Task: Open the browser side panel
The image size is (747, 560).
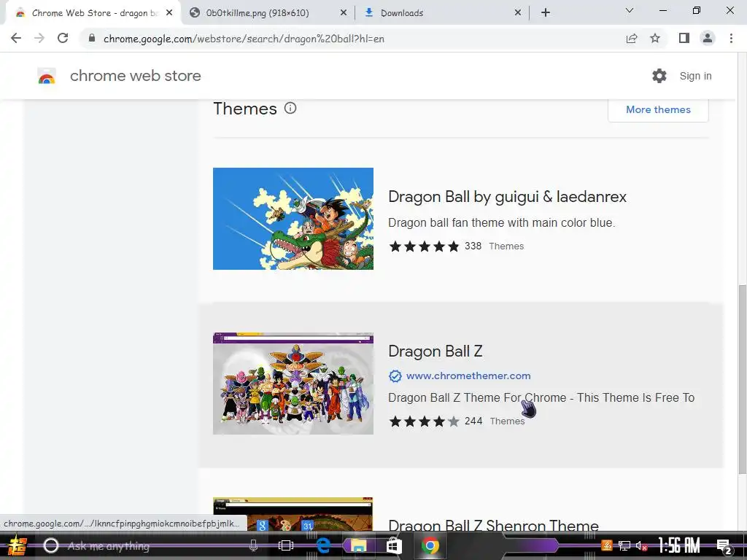Action: 684,38
